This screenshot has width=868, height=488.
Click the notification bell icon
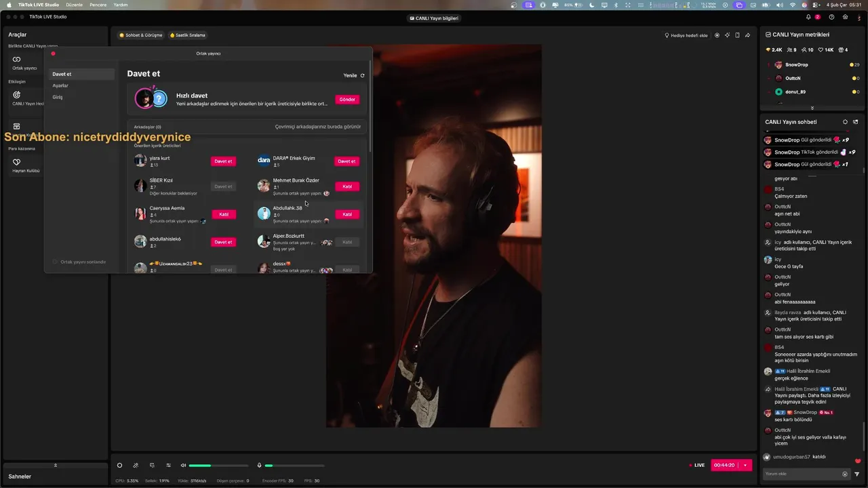coord(808,17)
